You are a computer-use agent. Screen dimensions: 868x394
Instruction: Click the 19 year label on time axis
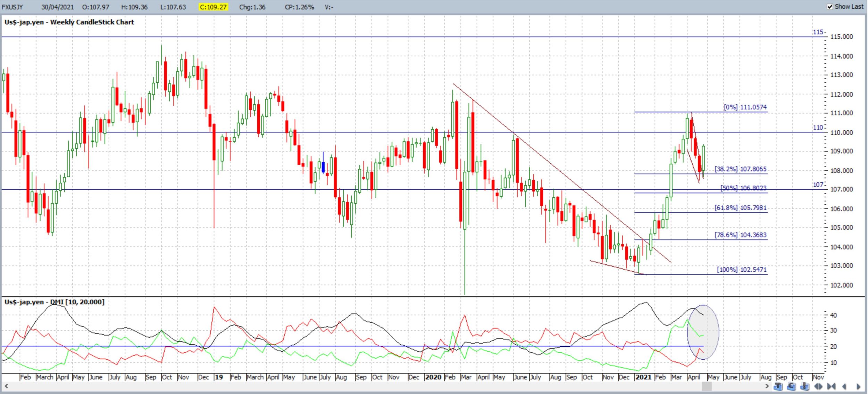(x=219, y=377)
